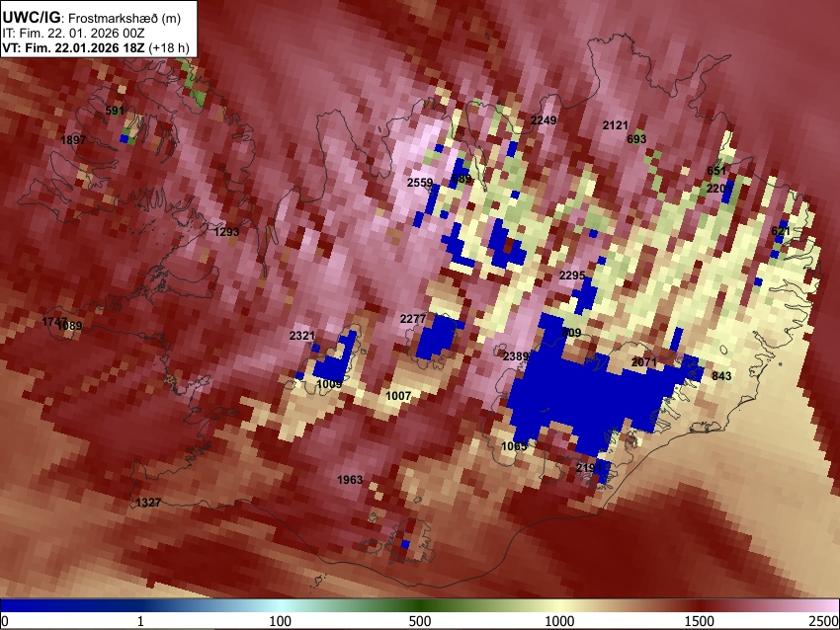The image size is (840, 630).
Task: Click the map value 2071
Action: click(x=644, y=362)
